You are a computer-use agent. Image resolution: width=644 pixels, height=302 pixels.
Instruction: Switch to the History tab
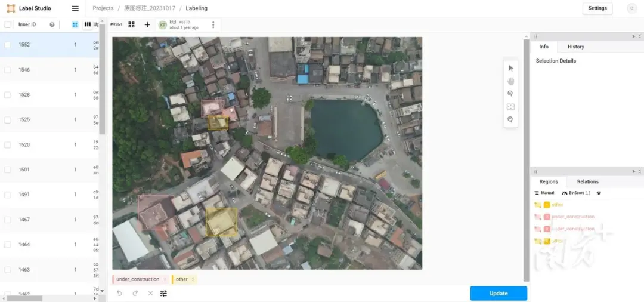pos(575,47)
